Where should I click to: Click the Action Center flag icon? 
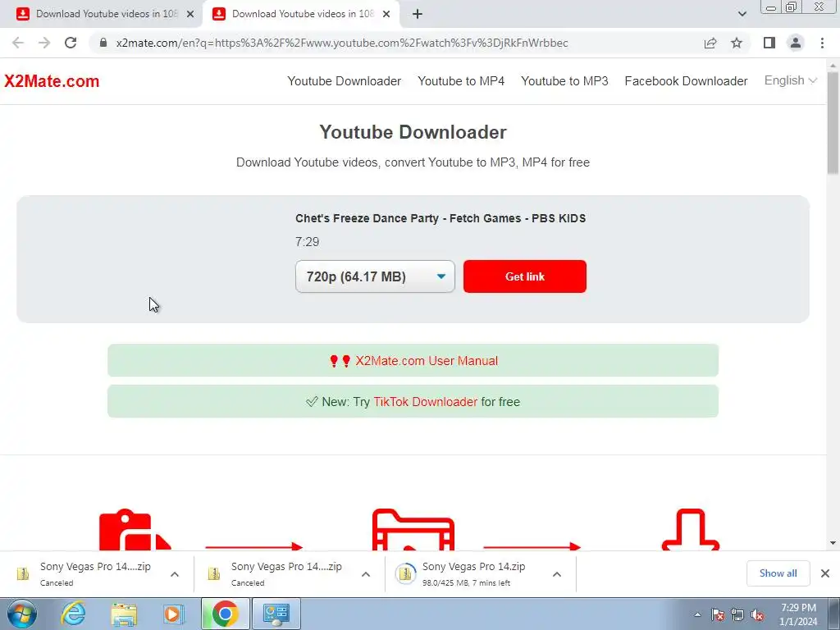717,614
